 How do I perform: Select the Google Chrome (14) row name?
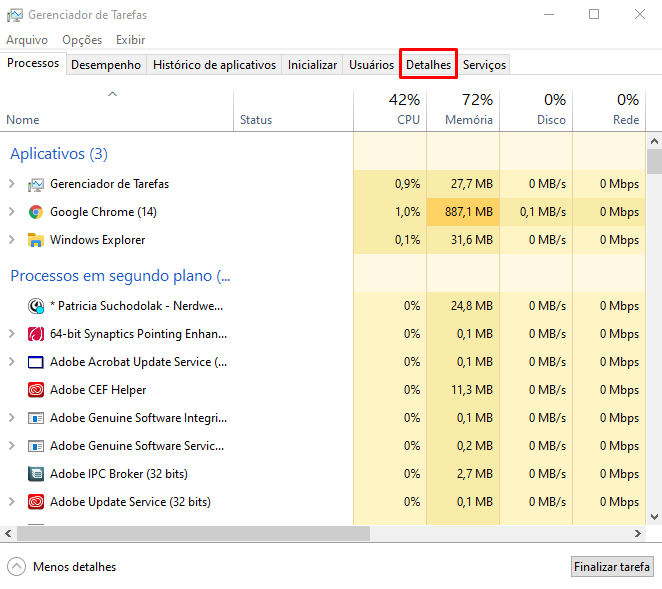tap(103, 212)
